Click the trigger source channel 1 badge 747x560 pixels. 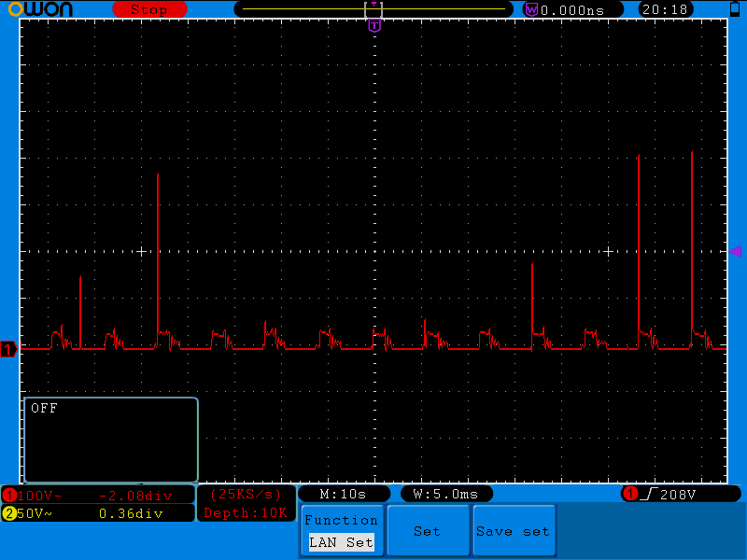[x=631, y=494]
